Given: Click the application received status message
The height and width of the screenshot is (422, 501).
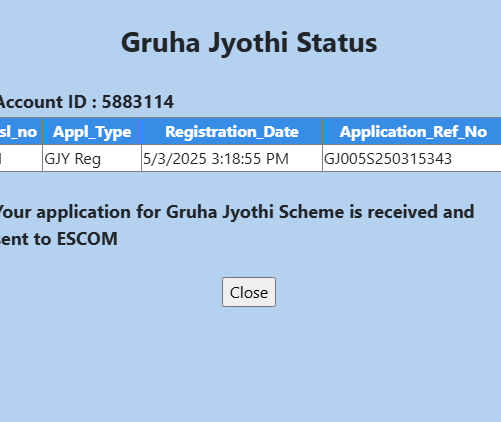Looking at the screenshot, I should (x=237, y=225).
